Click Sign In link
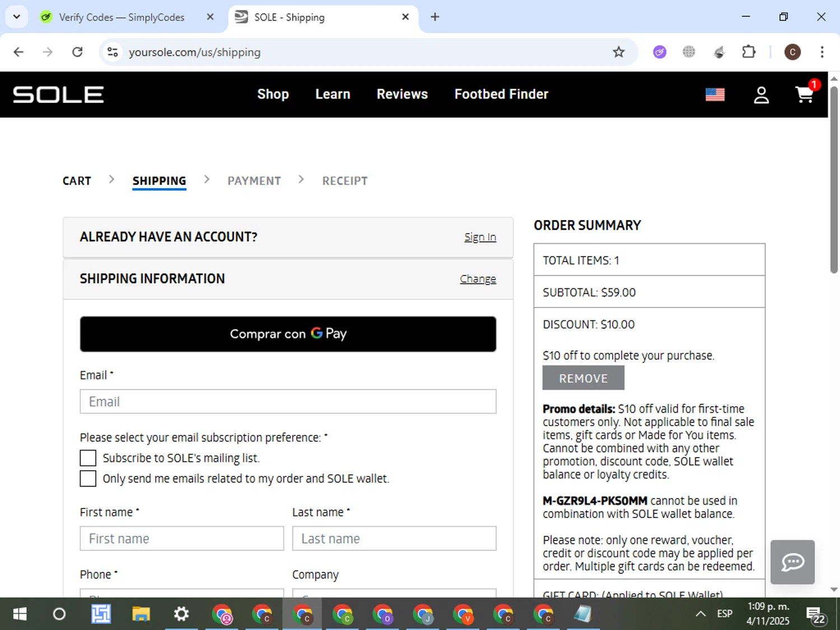Screen dimensions: 840x630 pos(480,237)
